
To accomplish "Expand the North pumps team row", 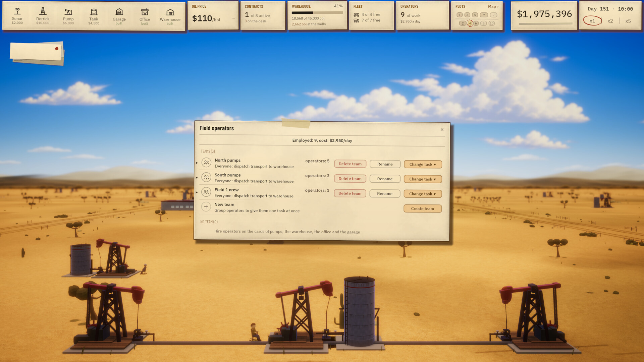I will [197, 163].
